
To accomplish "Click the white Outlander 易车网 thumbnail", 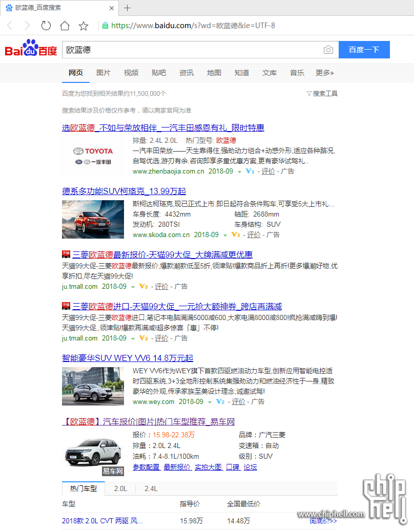I will [x=93, y=454].
